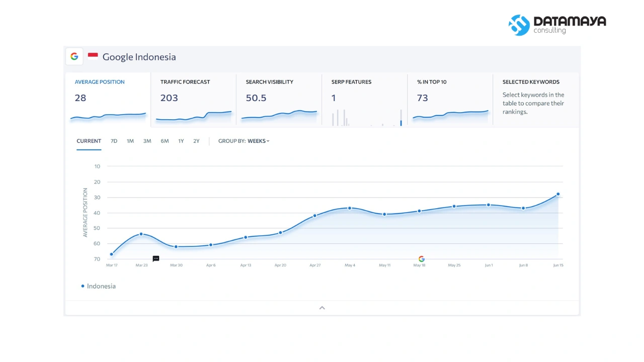This screenshot has width=644, height=362.
Task: Click the Indonesia flag icon
Action: point(93,56)
